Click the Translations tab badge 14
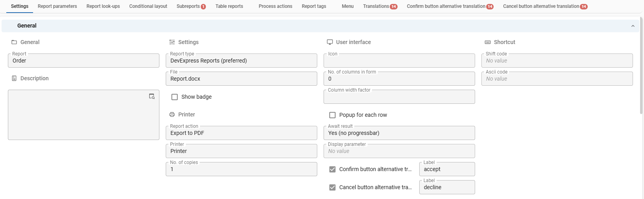The image size is (644, 199). point(394,7)
